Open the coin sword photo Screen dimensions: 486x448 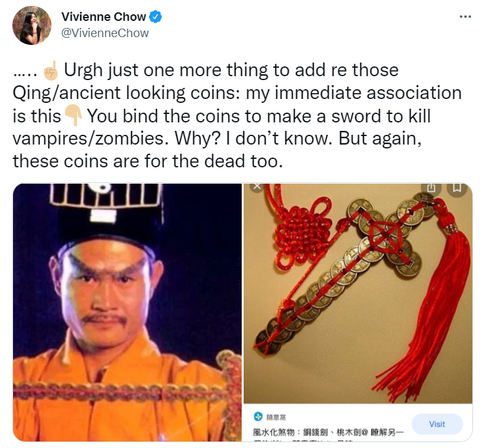(358, 294)
